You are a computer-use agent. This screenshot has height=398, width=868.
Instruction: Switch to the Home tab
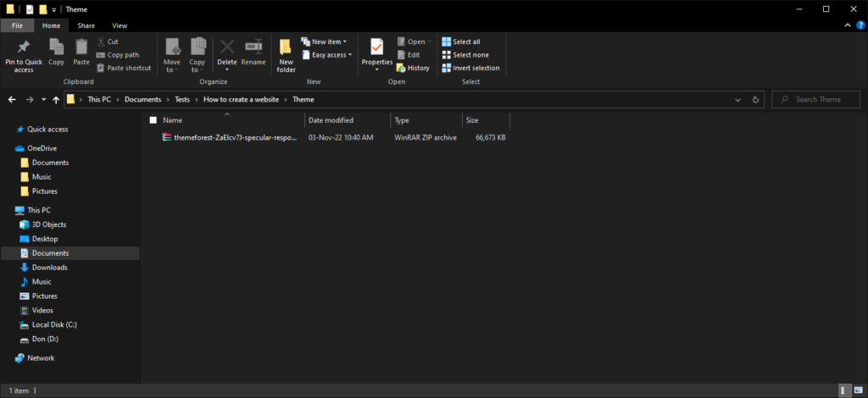click(51, 25)
